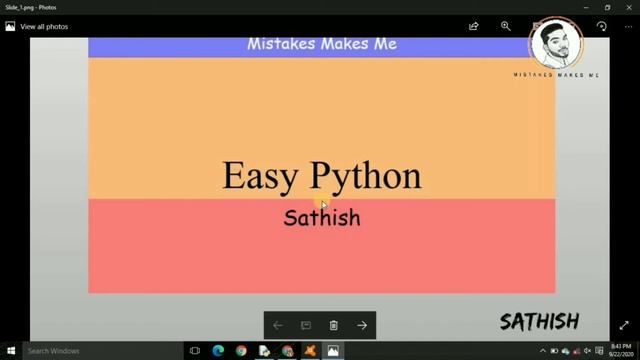Screen dimensions: 640x360
Task: Click the Delete trash can icon
Action: pyautogui.click(x=333, y=325)
